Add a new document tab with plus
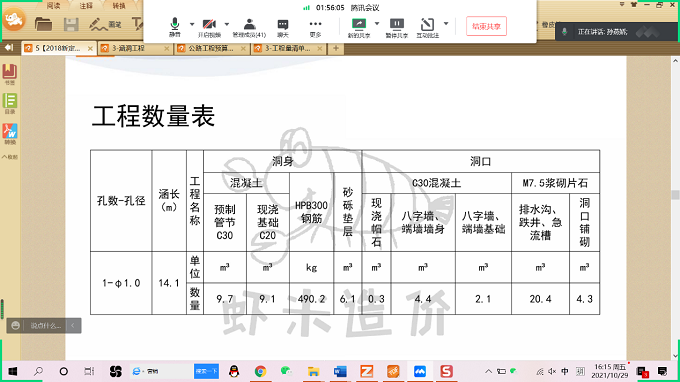This screenshot has height=382, width=680. coord(336,48)
